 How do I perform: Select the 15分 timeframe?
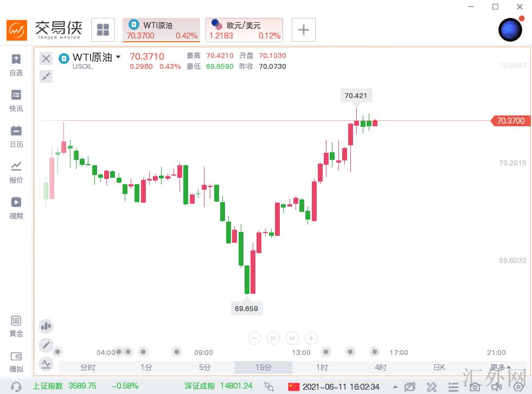(x=263, y=367)
